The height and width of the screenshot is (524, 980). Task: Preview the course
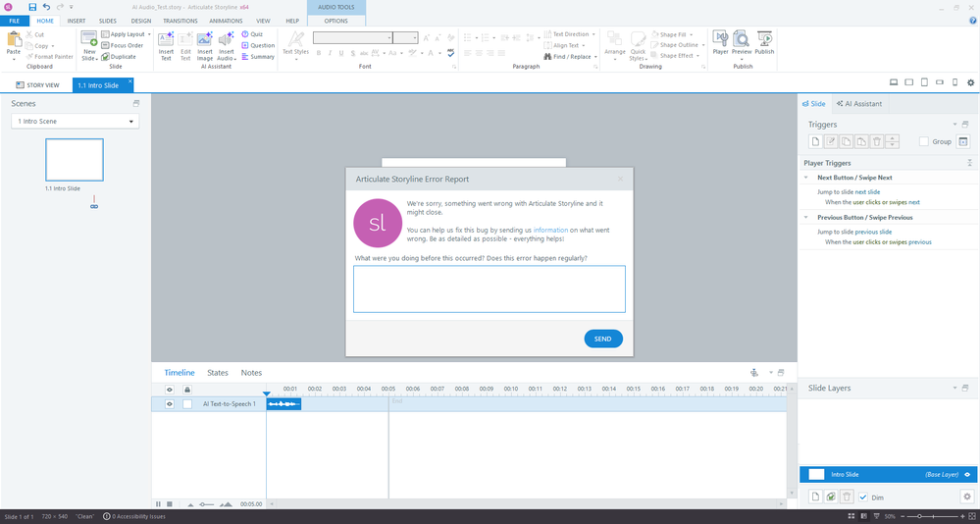tap(742, 43)
